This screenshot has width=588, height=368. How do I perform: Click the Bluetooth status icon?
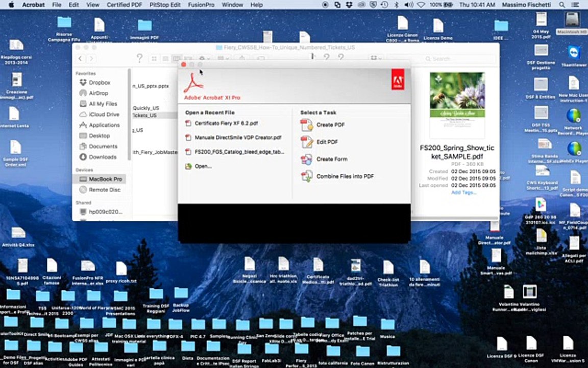click(x=397, y=5)
